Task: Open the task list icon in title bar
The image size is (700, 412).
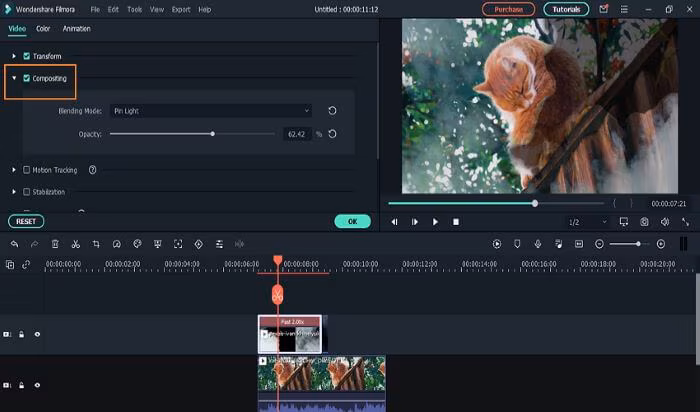Action: [x=624, y=9]
